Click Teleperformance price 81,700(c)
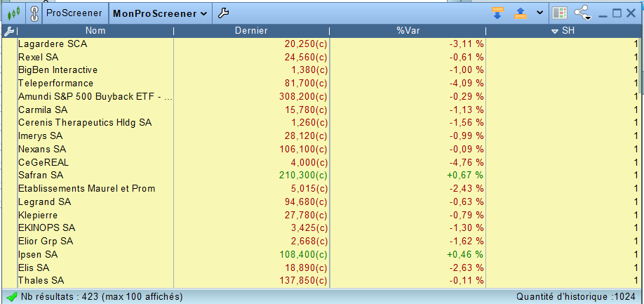The height and width of the screenshot is (304, 644). tap(306, 84)
